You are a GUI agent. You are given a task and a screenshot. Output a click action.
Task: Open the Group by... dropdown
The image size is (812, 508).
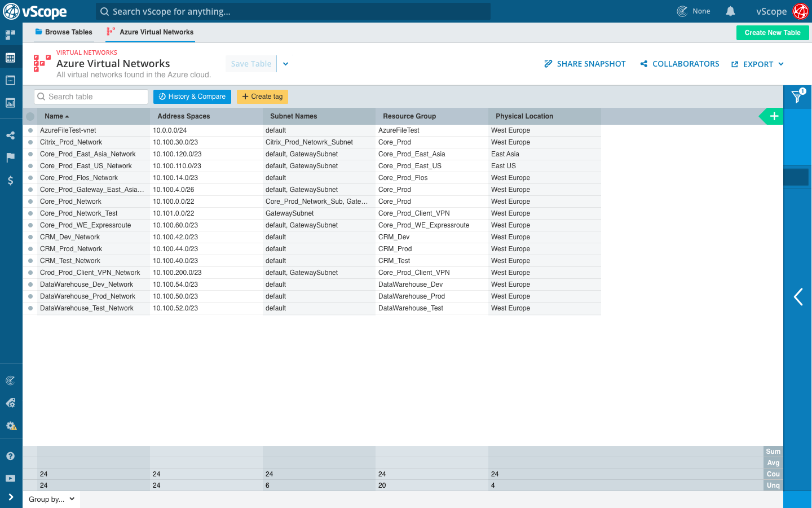(x=51, y=500)
